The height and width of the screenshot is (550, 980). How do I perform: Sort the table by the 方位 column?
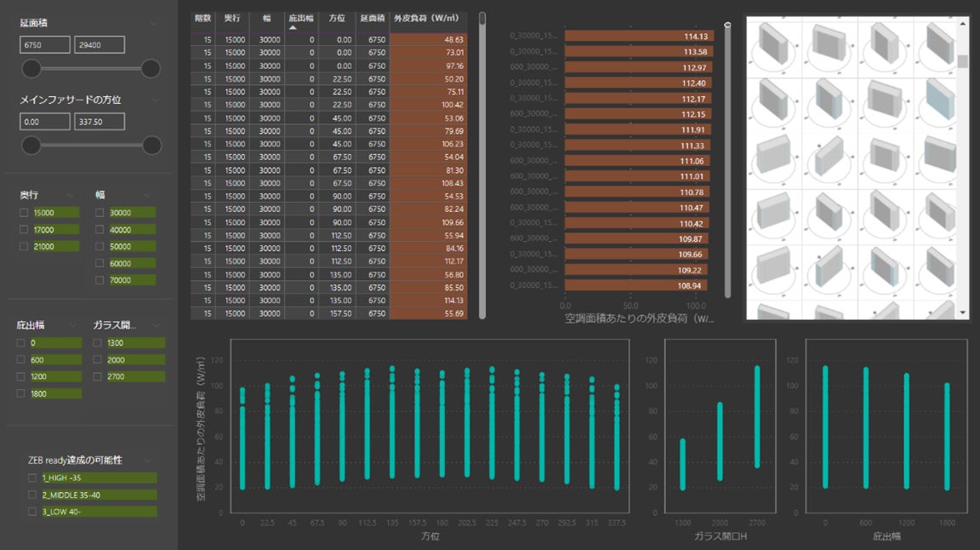[337, 18]
